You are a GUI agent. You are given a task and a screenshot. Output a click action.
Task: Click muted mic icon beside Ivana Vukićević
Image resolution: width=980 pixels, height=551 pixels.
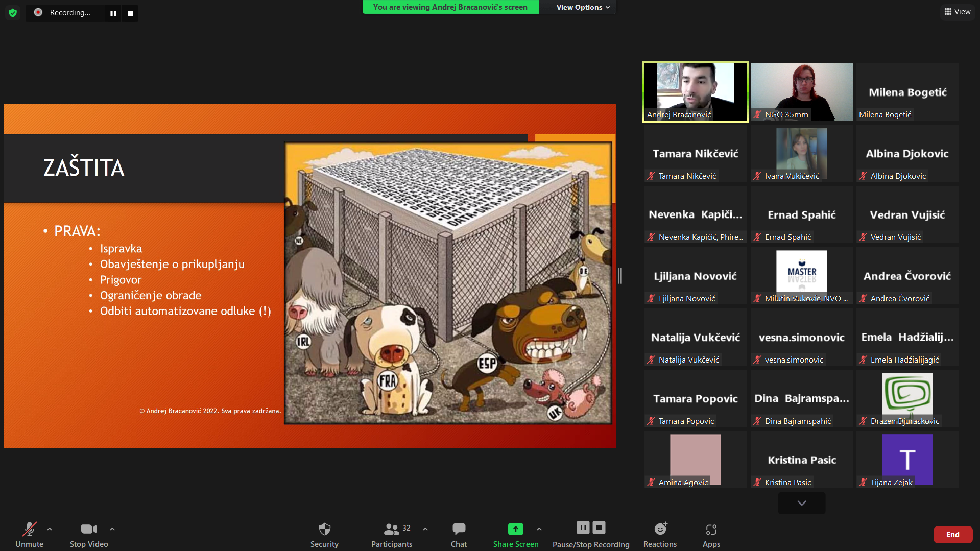click(757, 176)
